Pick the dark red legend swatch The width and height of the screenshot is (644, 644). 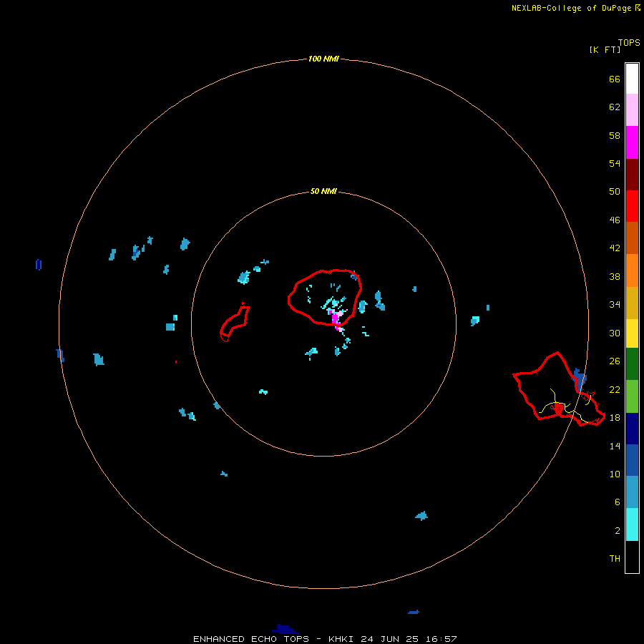[632, 175]
